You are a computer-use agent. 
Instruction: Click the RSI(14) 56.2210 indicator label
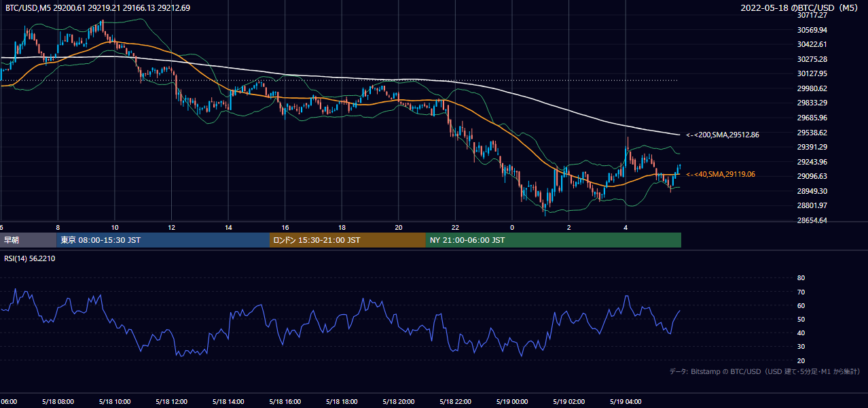[x=30, y=258]
